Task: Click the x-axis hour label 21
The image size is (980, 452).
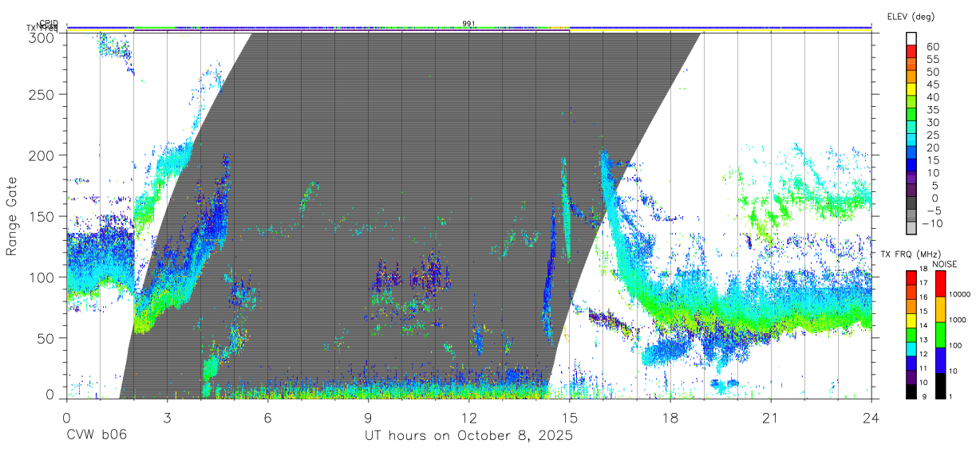Action: point(770,418)
